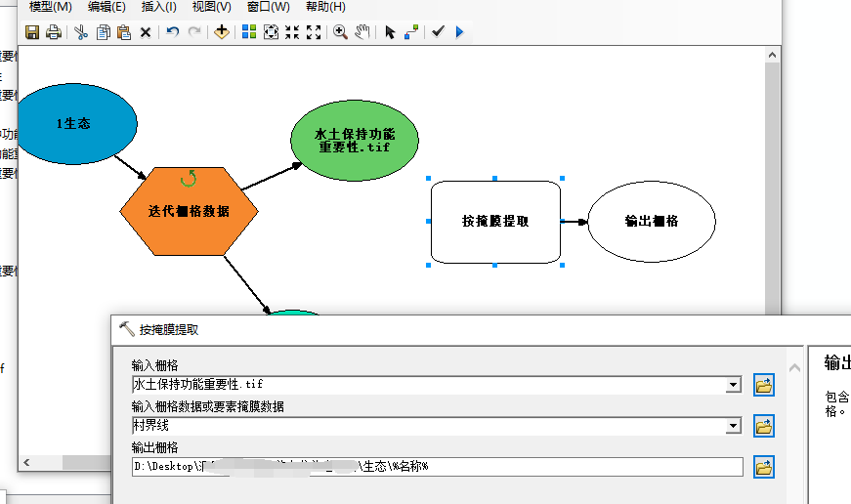
Task: Copy the selected model element
Action: tap(104, 32)
